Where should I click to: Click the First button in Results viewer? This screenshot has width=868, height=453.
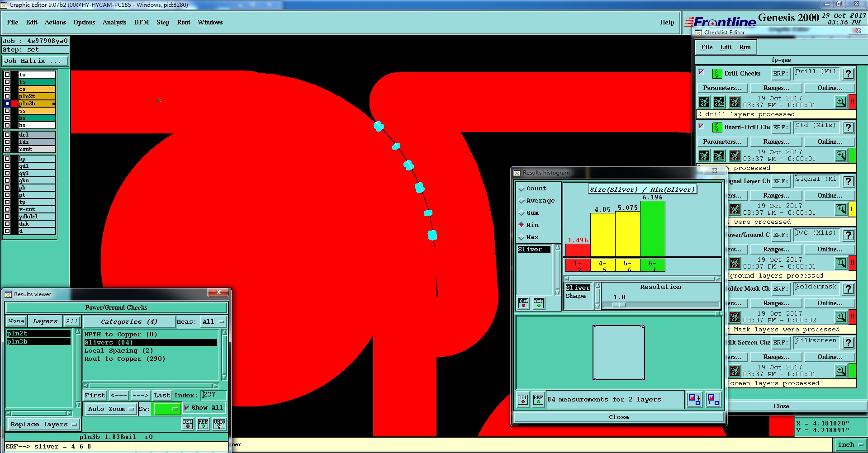(95, 396)
